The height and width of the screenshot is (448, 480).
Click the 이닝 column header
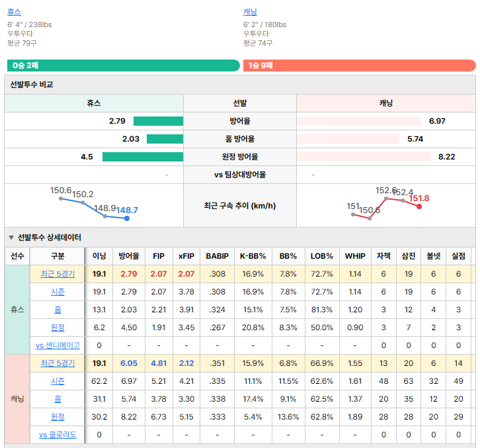point(99,256)
